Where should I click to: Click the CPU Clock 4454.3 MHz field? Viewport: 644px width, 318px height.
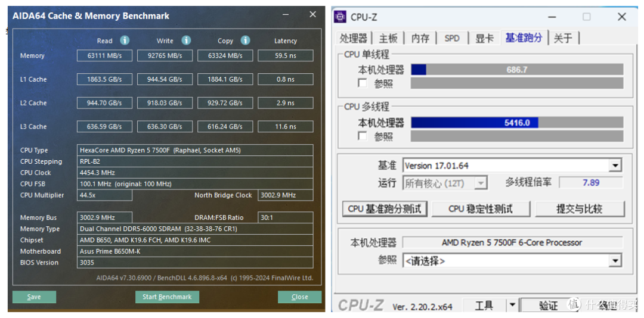[195, 173]
